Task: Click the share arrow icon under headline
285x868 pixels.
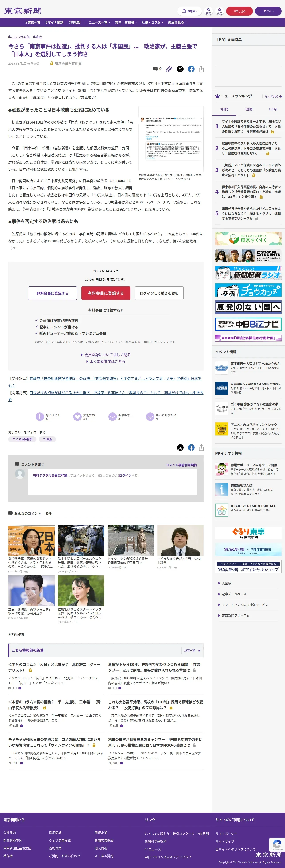Action: coord(201,69)
